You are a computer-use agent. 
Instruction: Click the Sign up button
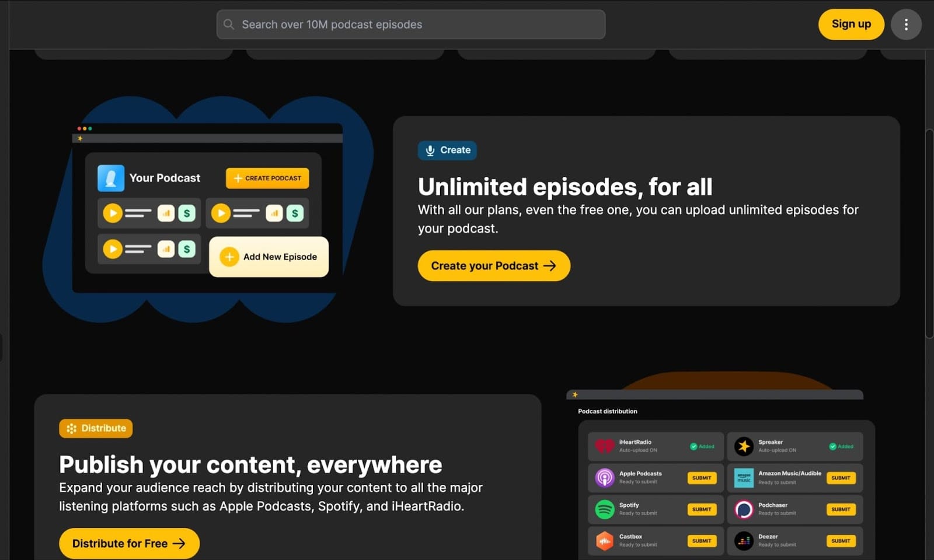[x=851, y=24]
